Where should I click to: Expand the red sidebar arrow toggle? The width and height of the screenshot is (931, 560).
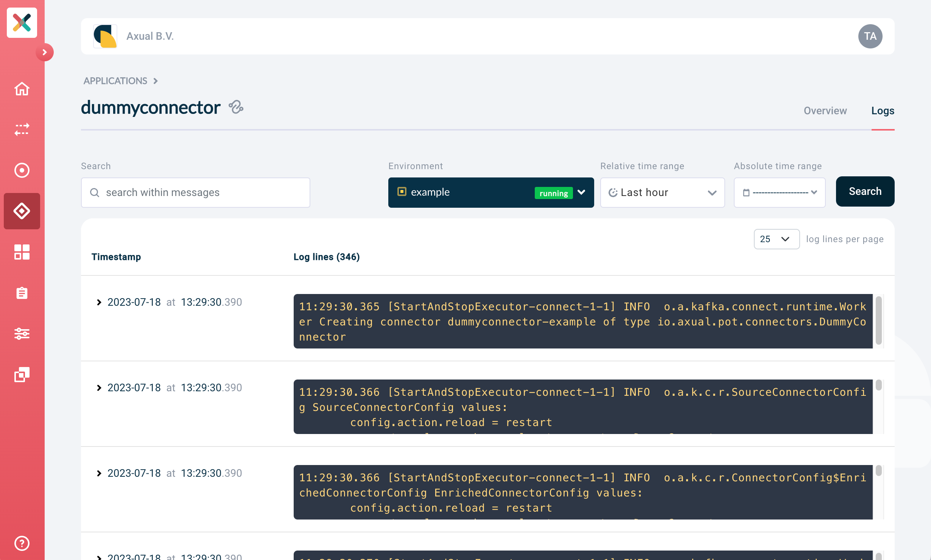click(x=45, y=53)
